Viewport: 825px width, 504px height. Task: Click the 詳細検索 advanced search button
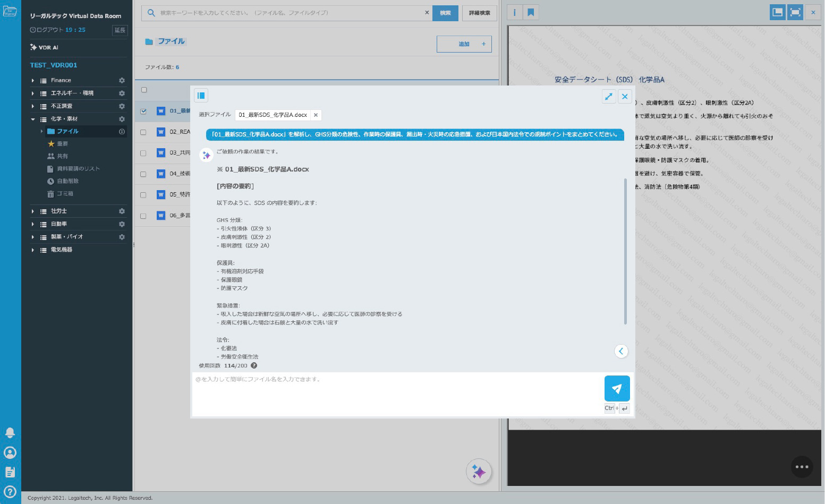pos(479,13)
